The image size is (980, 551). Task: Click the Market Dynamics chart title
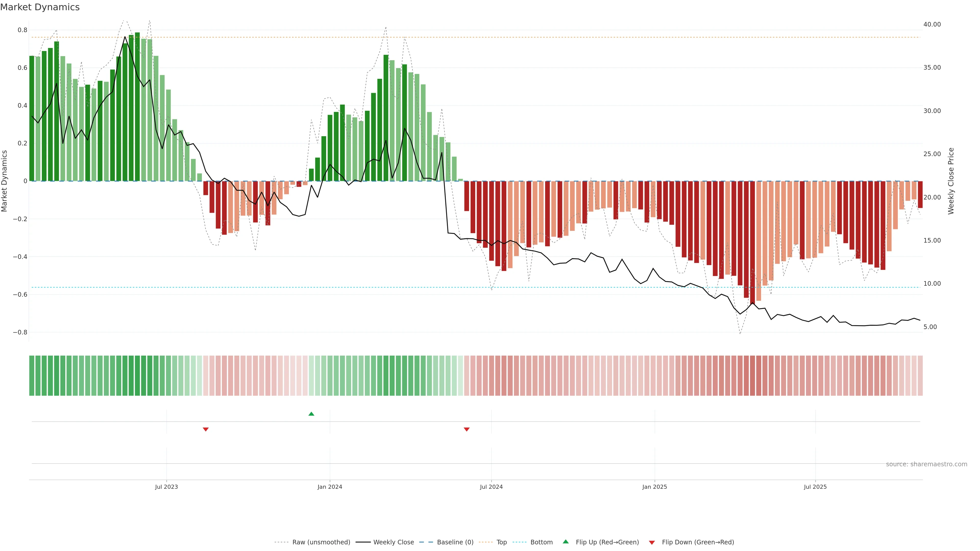coord(40,7)
